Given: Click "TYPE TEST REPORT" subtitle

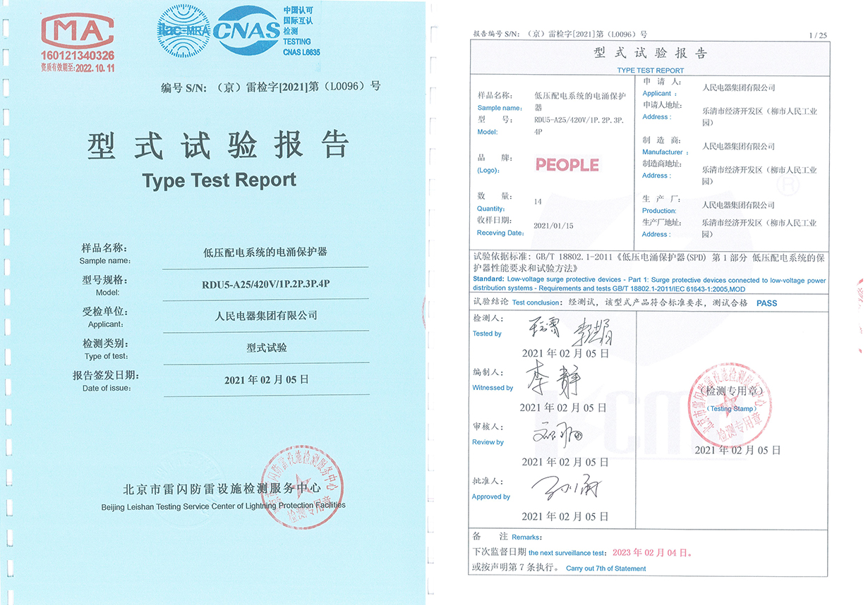Looking at the screenshot, I should [651, 71].
